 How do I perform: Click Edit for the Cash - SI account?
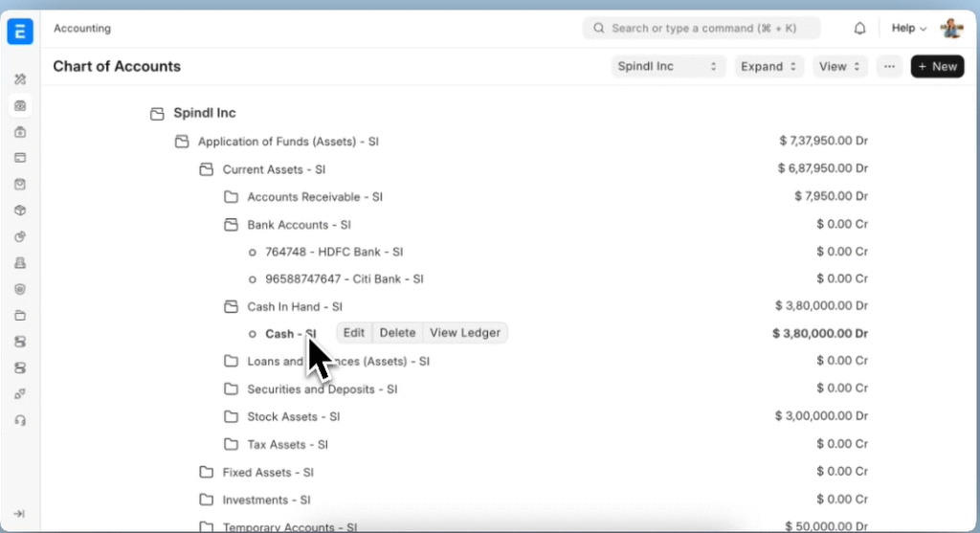click(354, 333)
